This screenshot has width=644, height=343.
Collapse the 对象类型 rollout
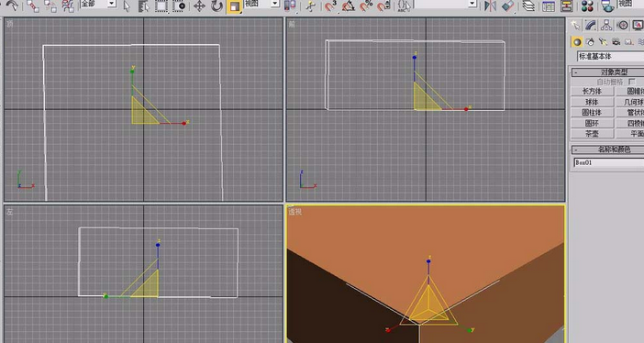[x=608, y=72]
